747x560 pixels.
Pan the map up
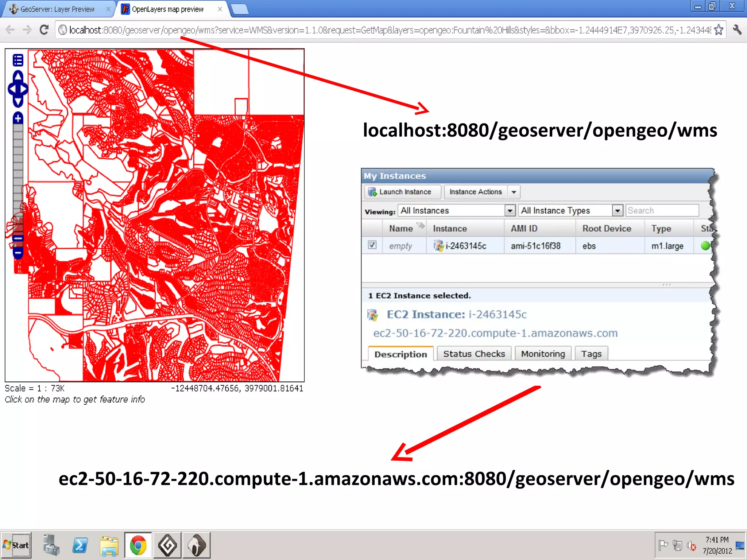click(x=18, y=76)
